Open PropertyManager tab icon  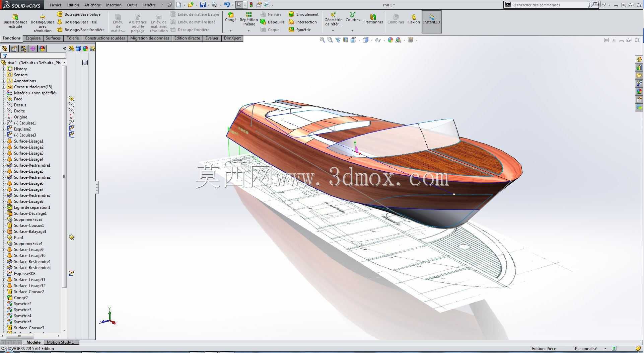pos(14,49)
